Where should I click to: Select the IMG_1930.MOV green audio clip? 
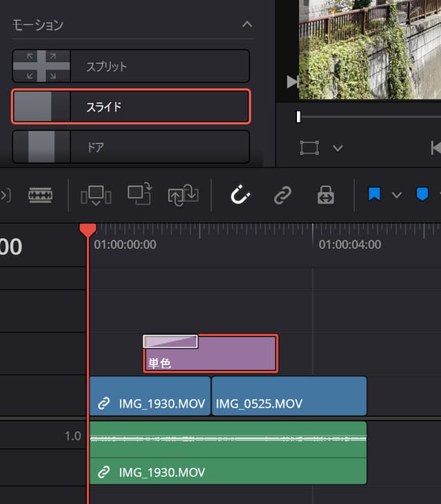coord(228,453)
